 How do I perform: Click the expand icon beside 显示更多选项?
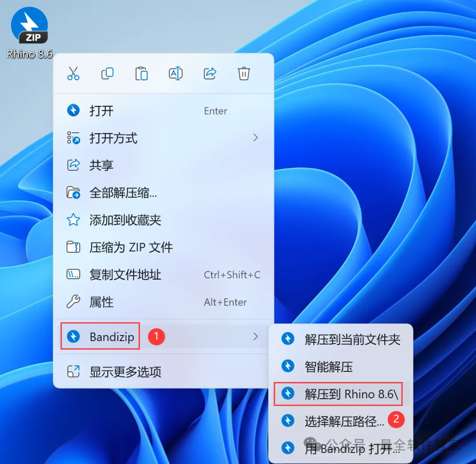(73, 371)
